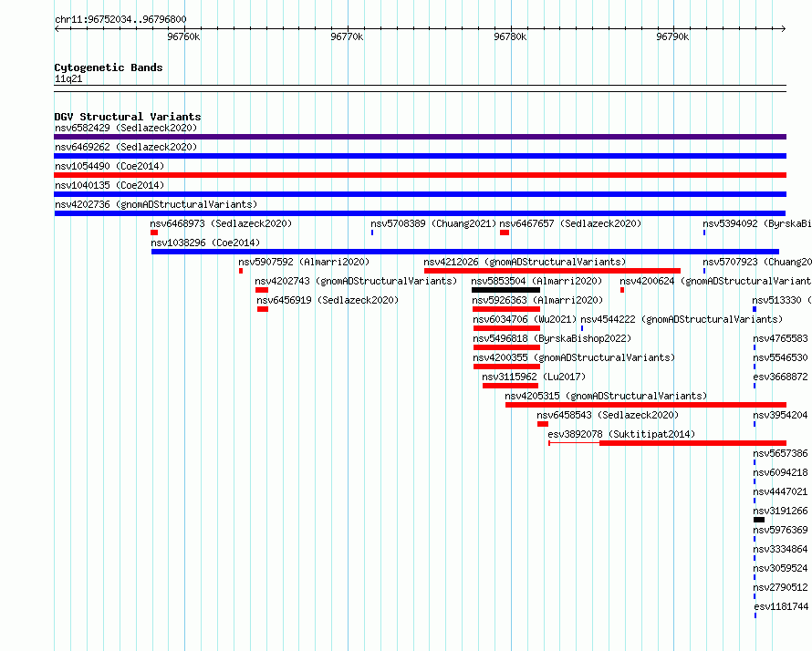Click the thick red bar of esv3892078
The image size is (812, 651).
click(x=692, y=443)
